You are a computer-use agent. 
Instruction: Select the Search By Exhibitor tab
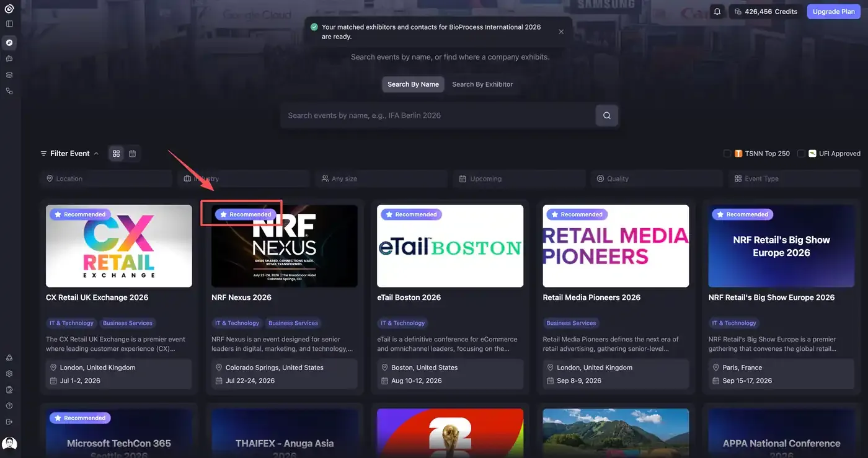482,84
